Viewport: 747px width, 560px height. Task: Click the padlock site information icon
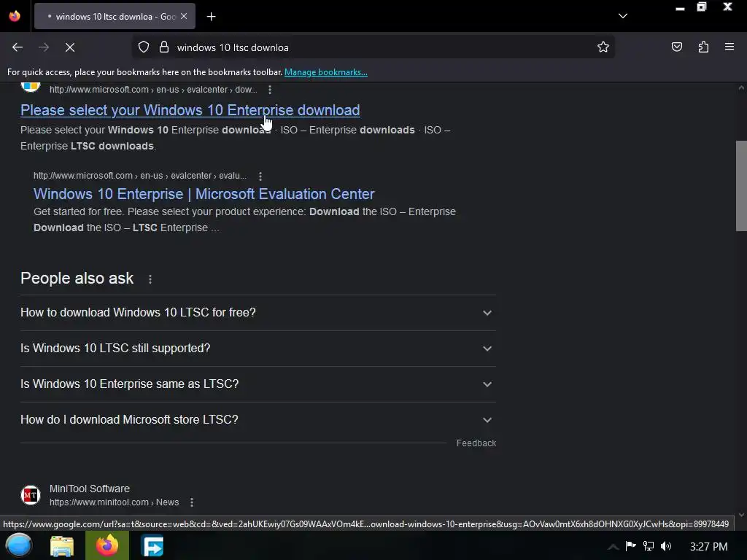pyautogui.click(x=164, y=47)
